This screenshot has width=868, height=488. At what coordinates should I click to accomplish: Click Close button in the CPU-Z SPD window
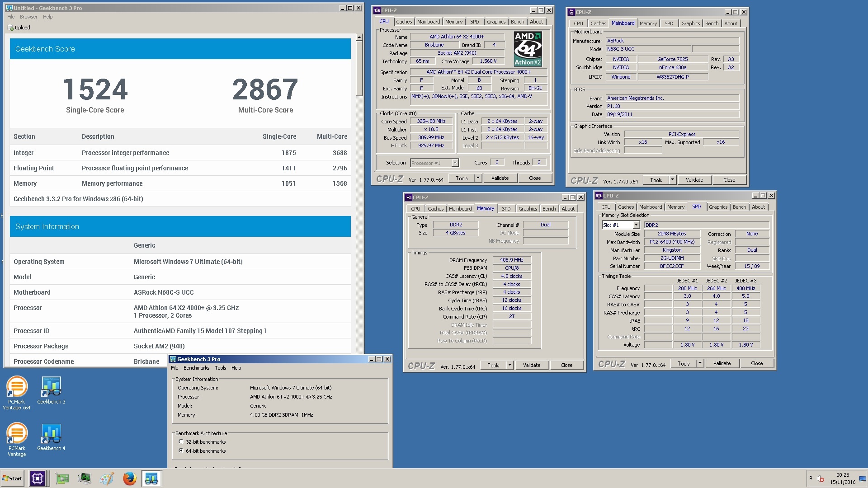757,363
